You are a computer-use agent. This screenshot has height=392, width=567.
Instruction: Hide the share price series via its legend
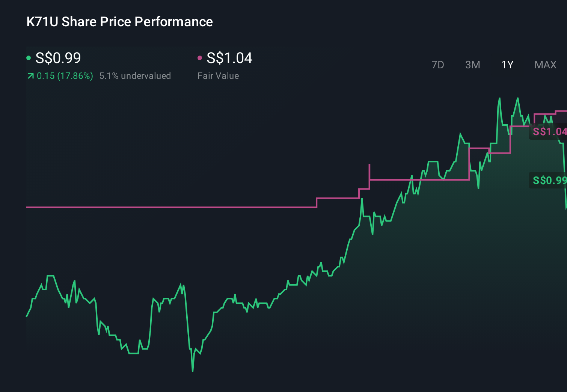point(29,57)
